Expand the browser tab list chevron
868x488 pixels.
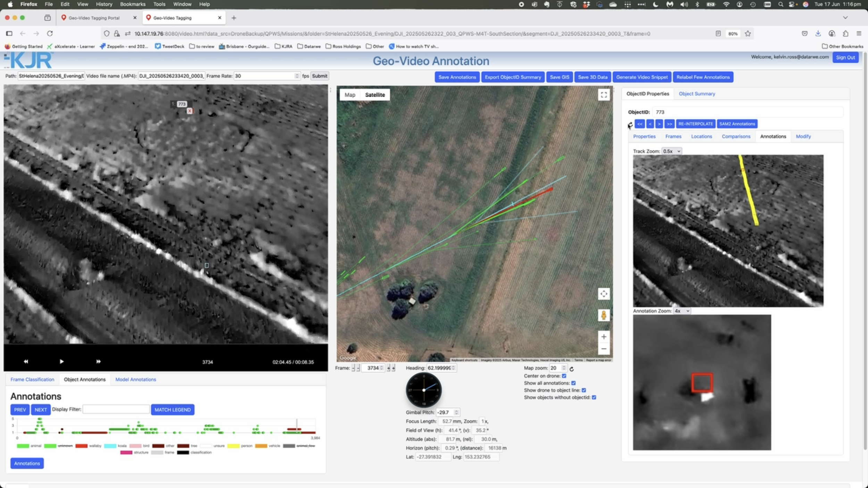point(845,18)
